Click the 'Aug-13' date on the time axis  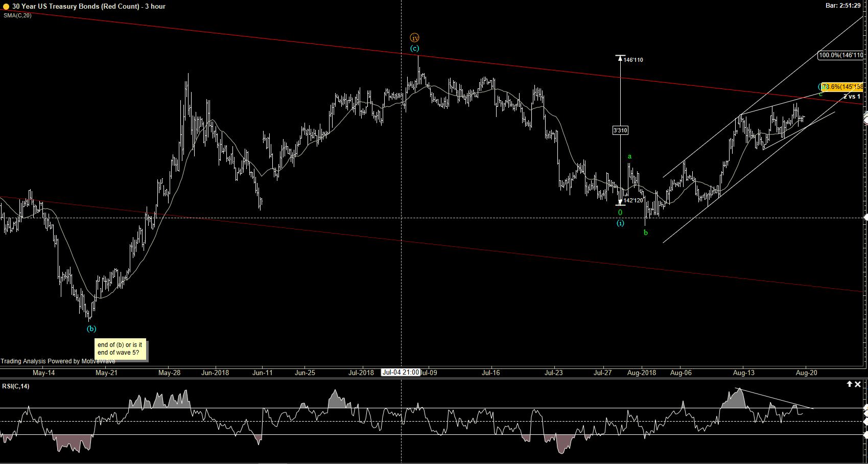click(x=744, y=373)
